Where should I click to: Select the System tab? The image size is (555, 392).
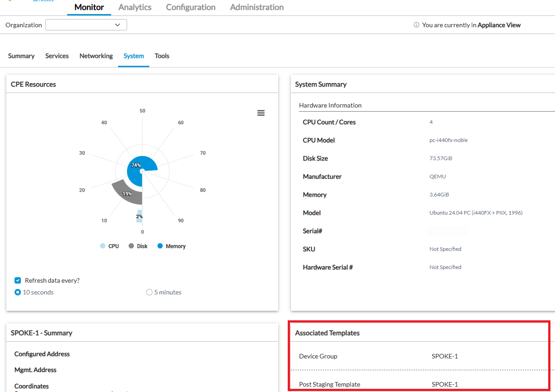point(134,56)
